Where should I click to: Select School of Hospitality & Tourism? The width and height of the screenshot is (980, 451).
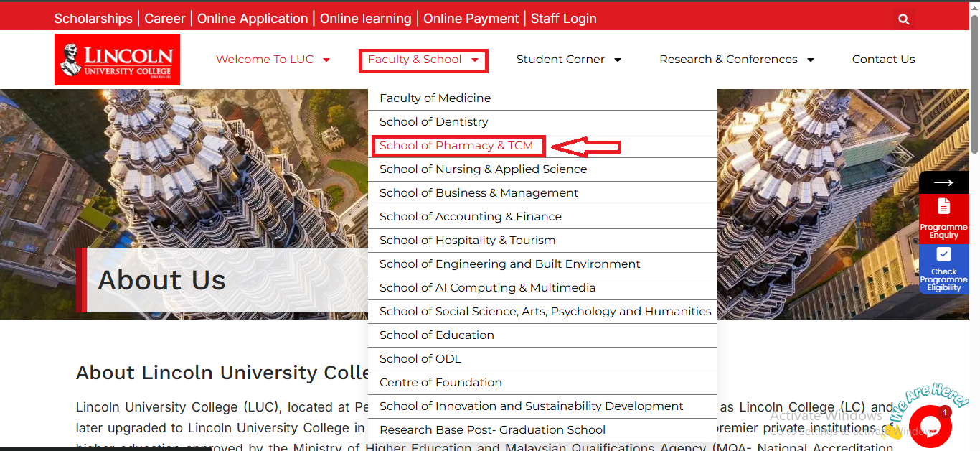pos(542,241)
